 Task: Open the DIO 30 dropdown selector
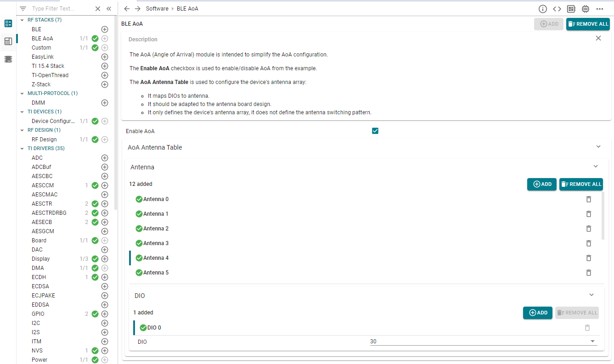click(592, 342)
